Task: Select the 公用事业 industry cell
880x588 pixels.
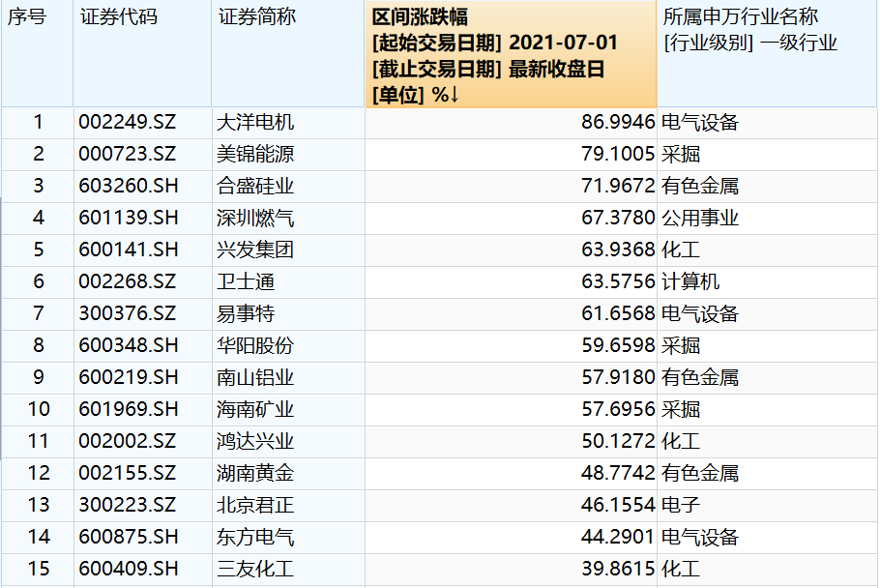Action: coord(701,218)
